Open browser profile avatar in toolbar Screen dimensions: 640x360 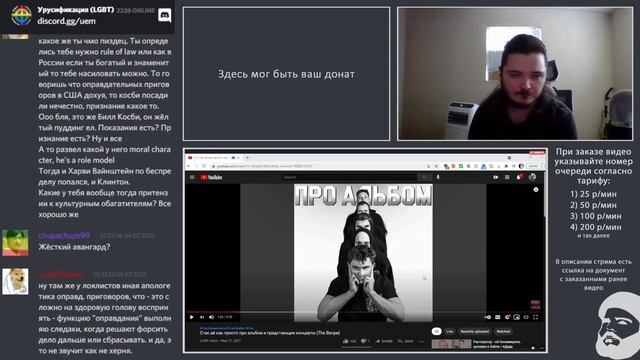(521, 166)
